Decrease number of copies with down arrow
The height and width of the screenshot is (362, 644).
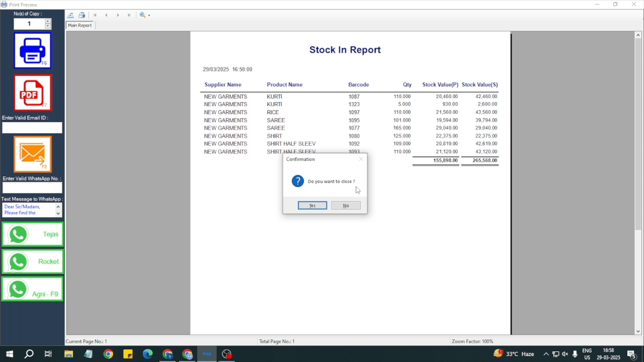[x=48, y=26]
